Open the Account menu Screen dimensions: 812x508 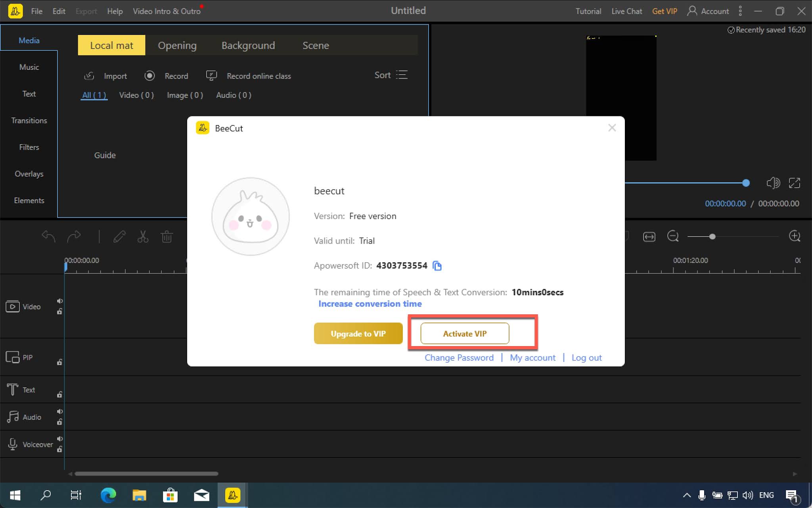click(708, 11)
